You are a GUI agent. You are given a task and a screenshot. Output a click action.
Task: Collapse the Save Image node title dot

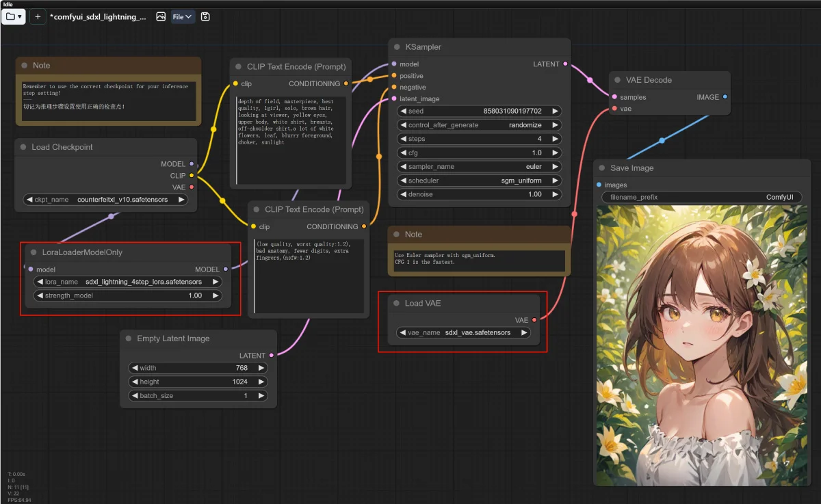(602, 168)
